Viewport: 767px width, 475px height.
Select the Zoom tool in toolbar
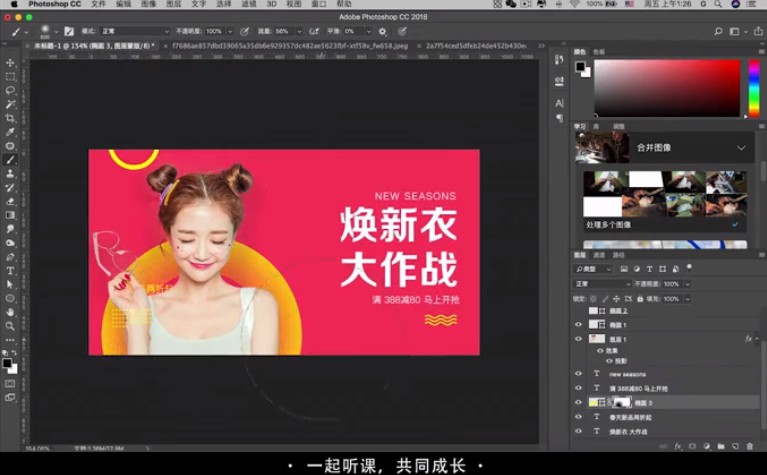tap(11, 325)
